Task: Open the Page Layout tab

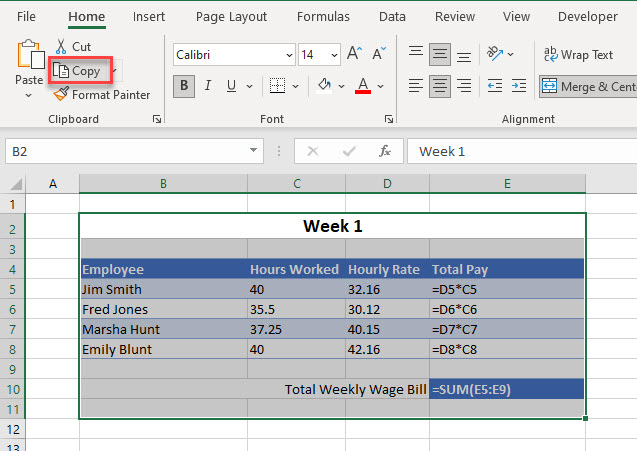Action: (232, 17)
